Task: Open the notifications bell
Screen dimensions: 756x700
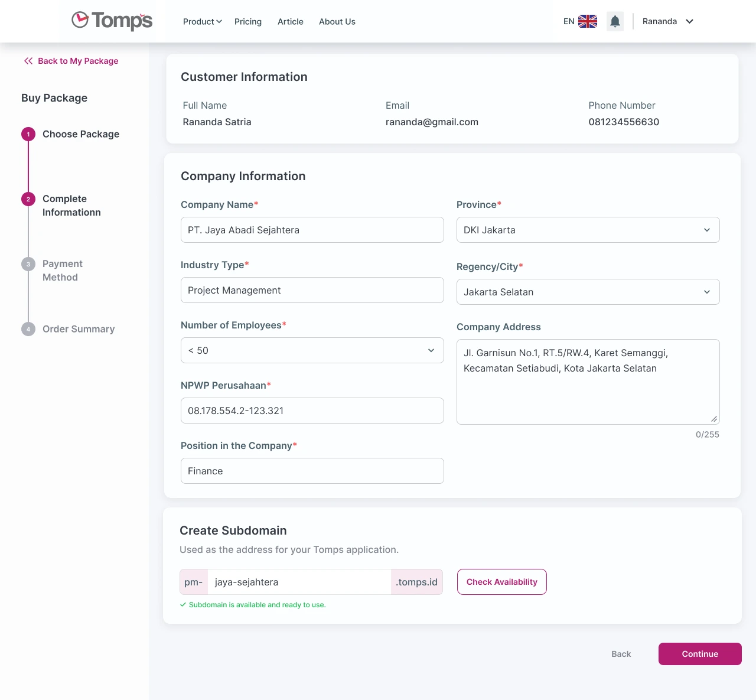Action: (615, 21)
